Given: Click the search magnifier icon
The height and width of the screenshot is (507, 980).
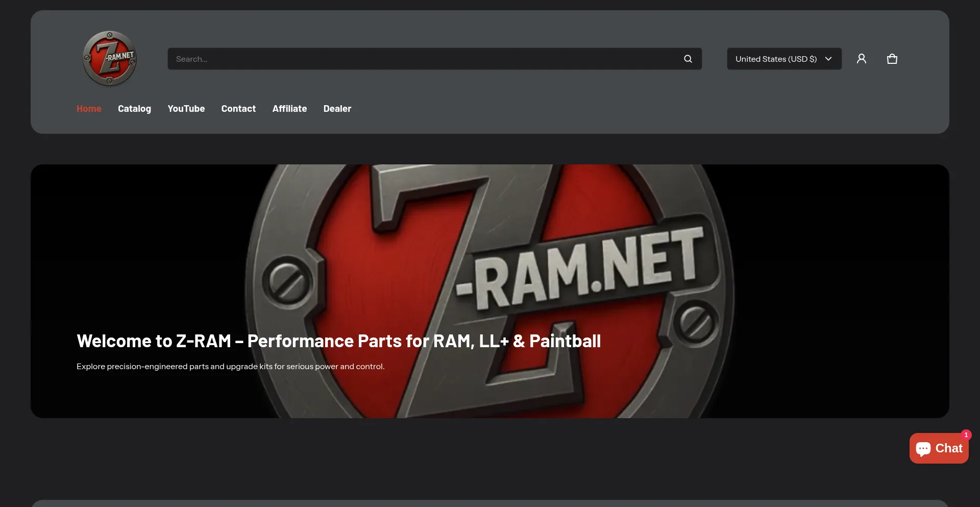Looking at the screenshot, I should pyautogui.click(x=688, y=59).
